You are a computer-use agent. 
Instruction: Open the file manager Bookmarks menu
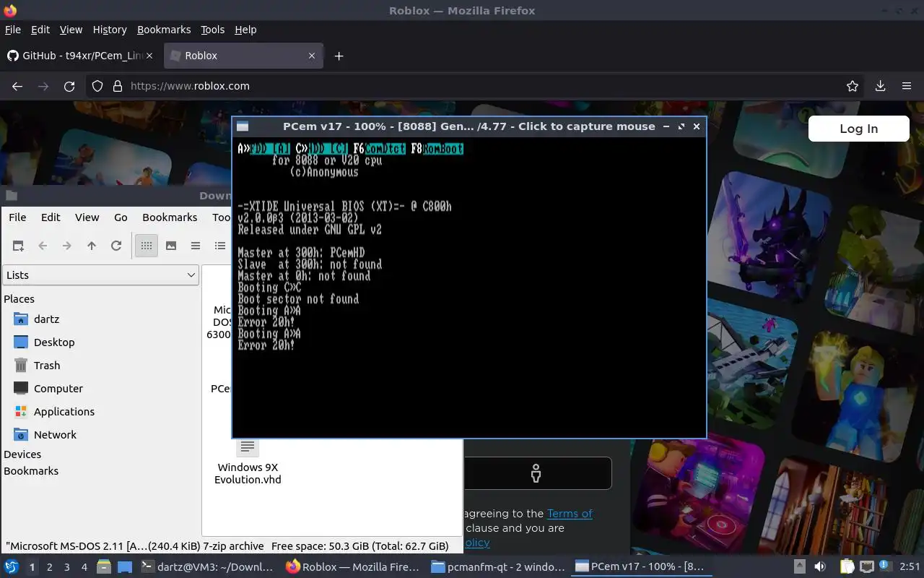(170, 217)
